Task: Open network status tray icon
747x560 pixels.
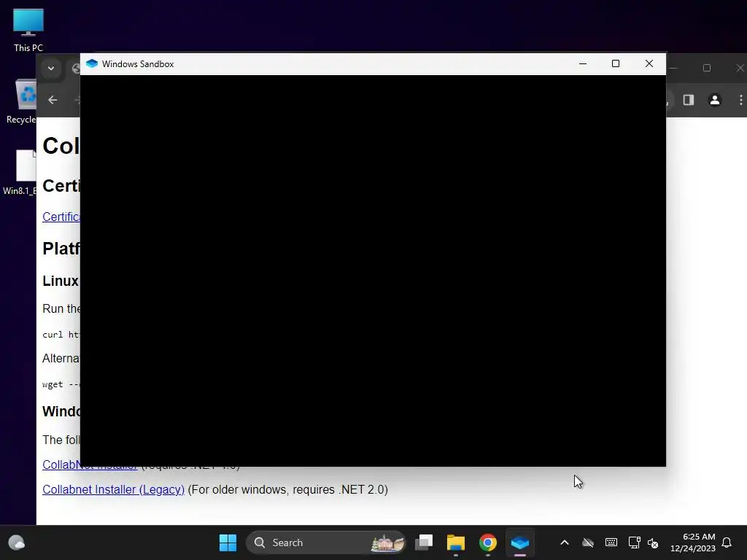Action: [634, 542]
